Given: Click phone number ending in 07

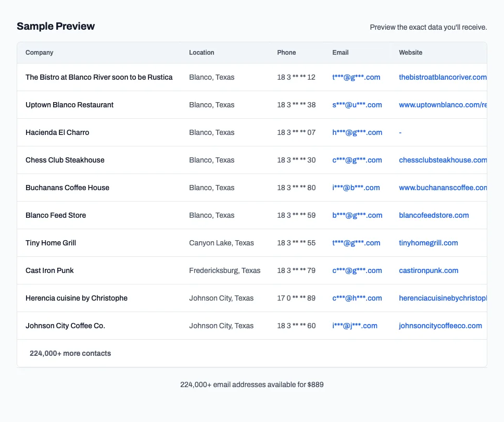Looking at the screenshot, I should (x=296, y=132).
